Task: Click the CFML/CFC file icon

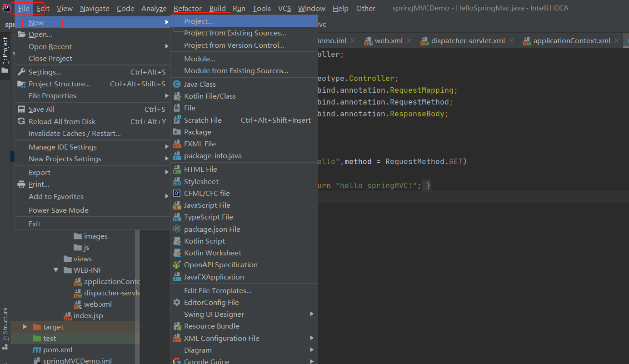Action: coord(177,193)
